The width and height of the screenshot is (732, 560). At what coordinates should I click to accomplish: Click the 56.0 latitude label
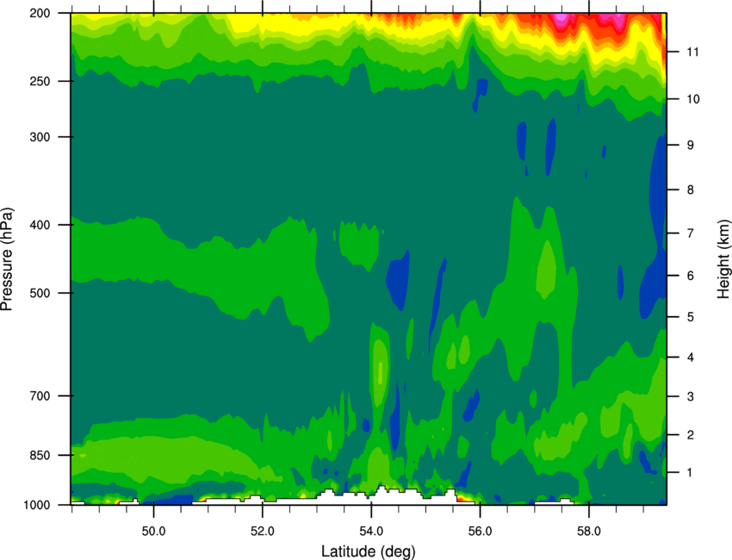pos(480,532)
